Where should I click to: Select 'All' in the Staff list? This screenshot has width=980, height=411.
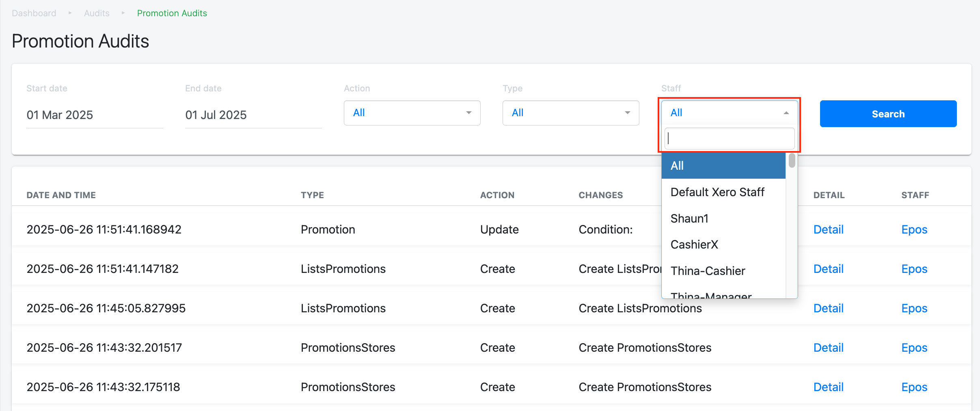coord(723,166)
